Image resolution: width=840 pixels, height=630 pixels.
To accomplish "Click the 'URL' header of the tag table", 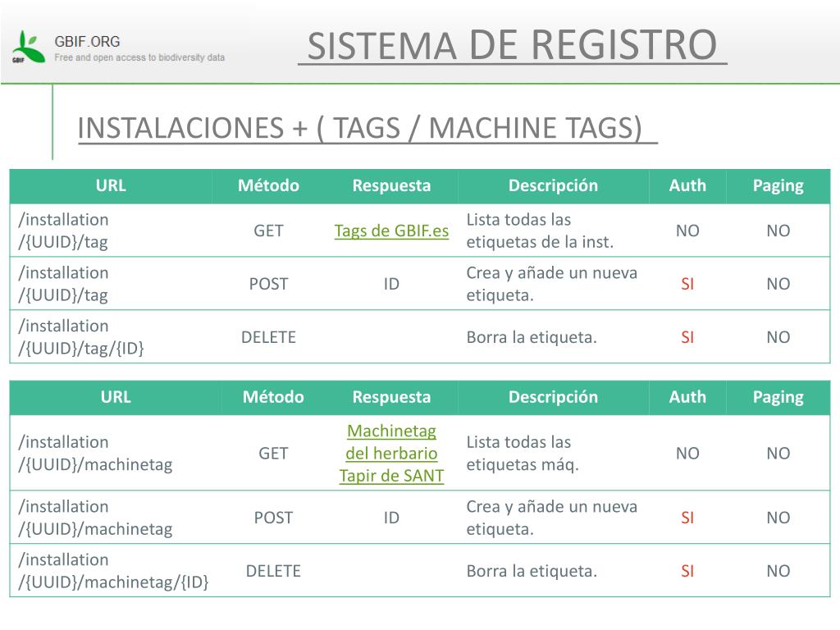I will [111, 185].
